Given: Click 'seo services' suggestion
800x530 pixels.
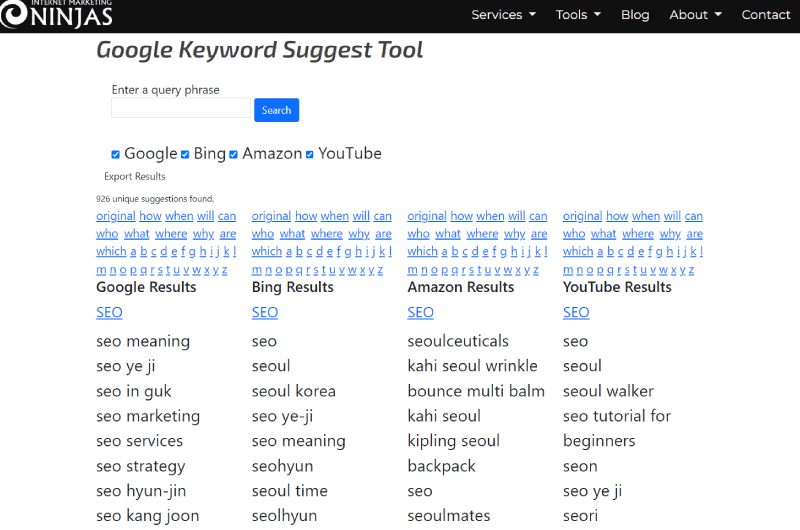Looking at the screenshot, I should [139, 441].
